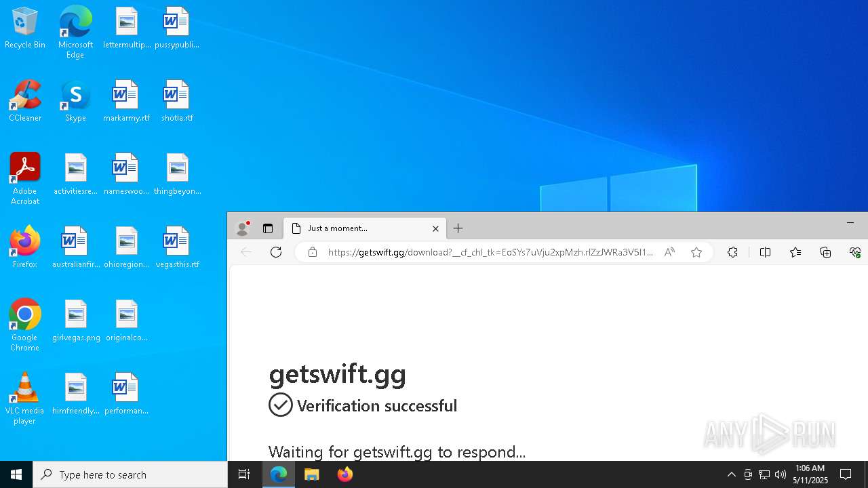868x488 pixels.
Task: Select the girlvegas.png image file
Action: coord(75,321)
